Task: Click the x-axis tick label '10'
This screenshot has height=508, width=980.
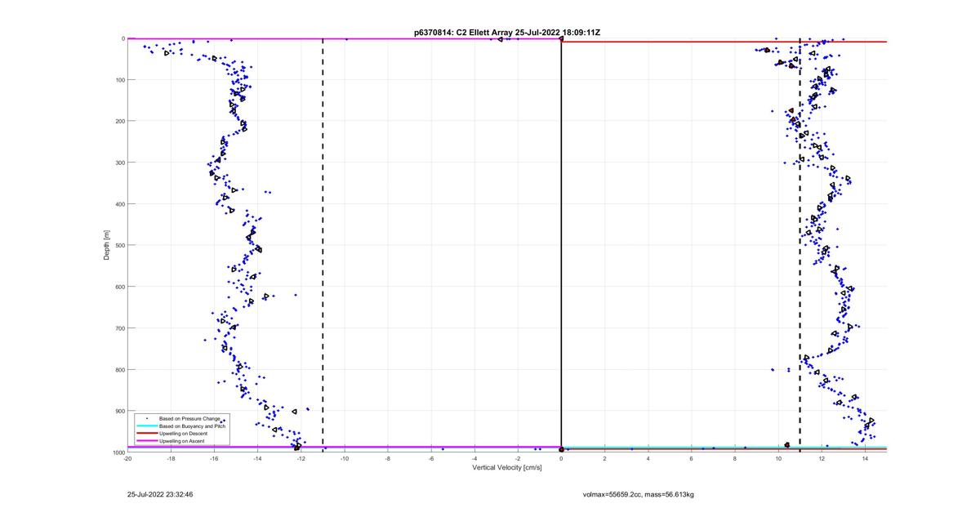Action: coord(778,458)
